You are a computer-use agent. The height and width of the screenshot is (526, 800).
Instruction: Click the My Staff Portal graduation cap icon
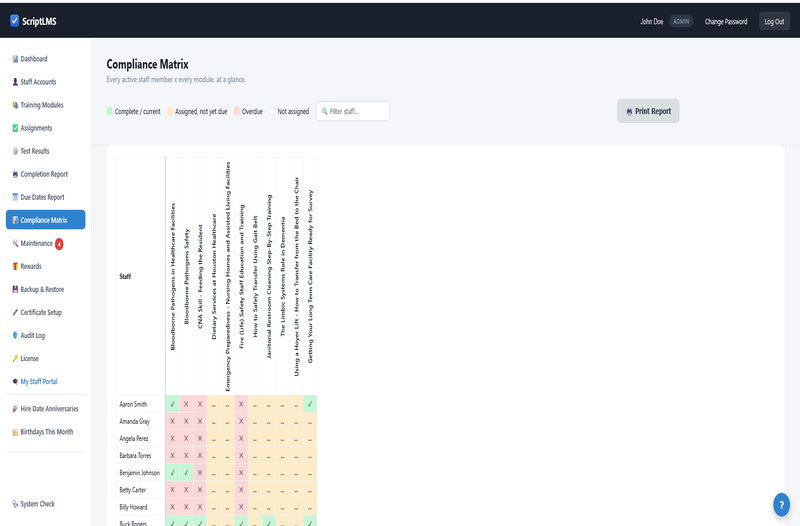pos(15,382)
